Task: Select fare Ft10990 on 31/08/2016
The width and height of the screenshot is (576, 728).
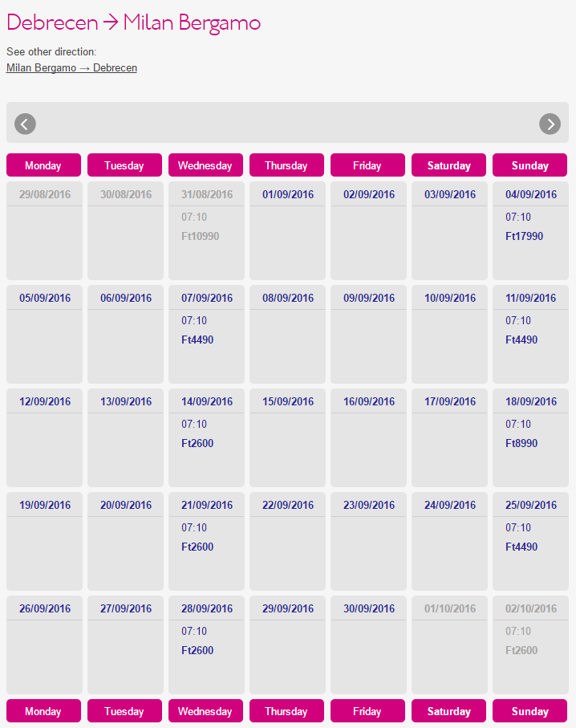Action: (200, 236)
